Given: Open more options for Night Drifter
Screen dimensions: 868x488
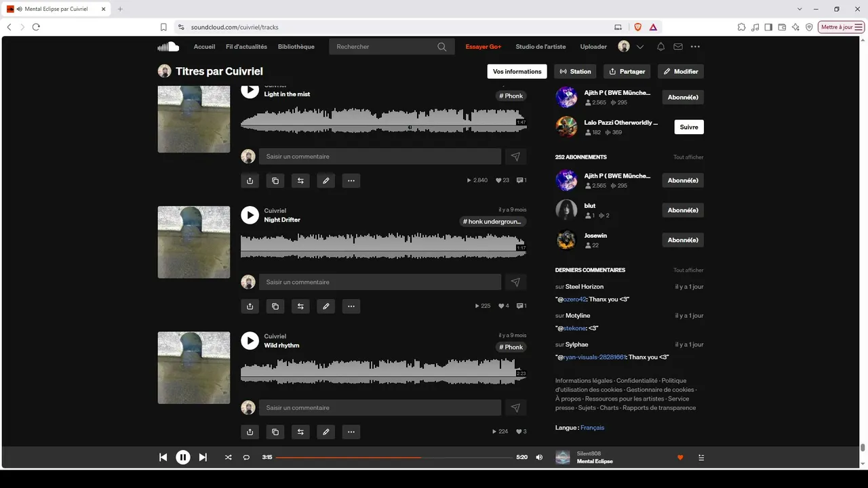Looking at the screenshot, I should pyautogui.click(x=351, y=306).
